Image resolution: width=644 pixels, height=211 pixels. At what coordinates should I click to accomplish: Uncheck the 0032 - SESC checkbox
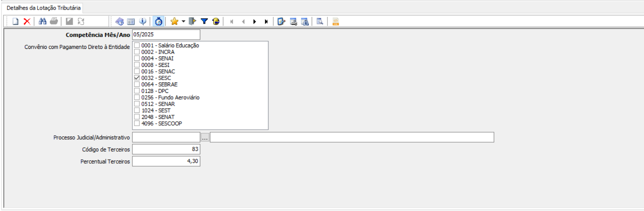(137, 78)
